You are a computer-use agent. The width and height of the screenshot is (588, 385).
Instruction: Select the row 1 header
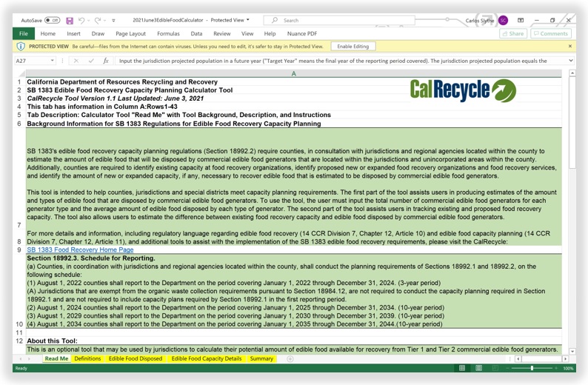[x=19, y=81]
